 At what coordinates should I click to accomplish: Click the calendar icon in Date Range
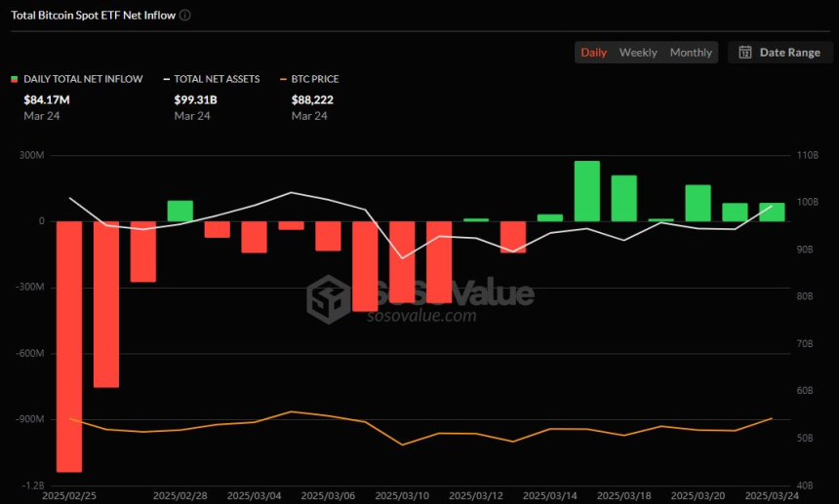745,53
